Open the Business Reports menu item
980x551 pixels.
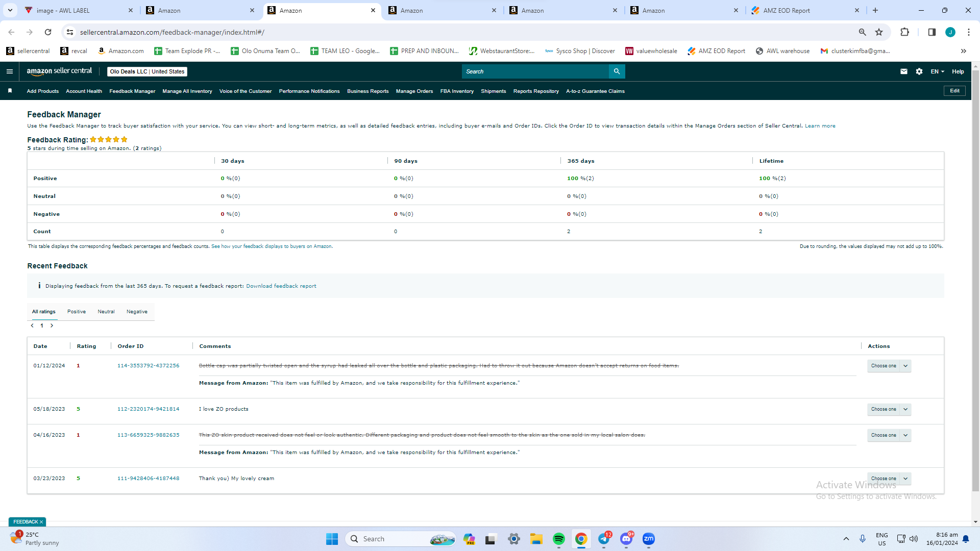367,91
